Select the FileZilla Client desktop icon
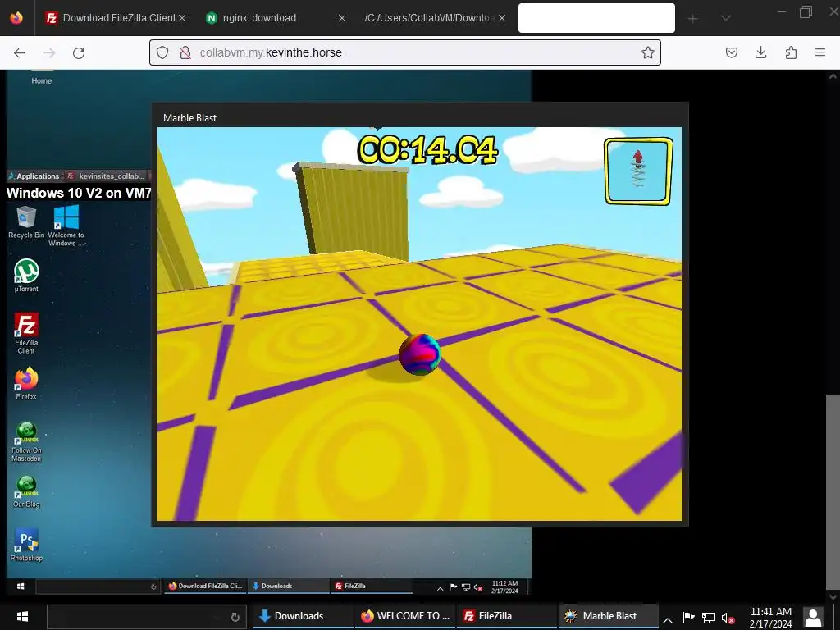The width and height of the screenshot is (840, 630). click(26, 333)
